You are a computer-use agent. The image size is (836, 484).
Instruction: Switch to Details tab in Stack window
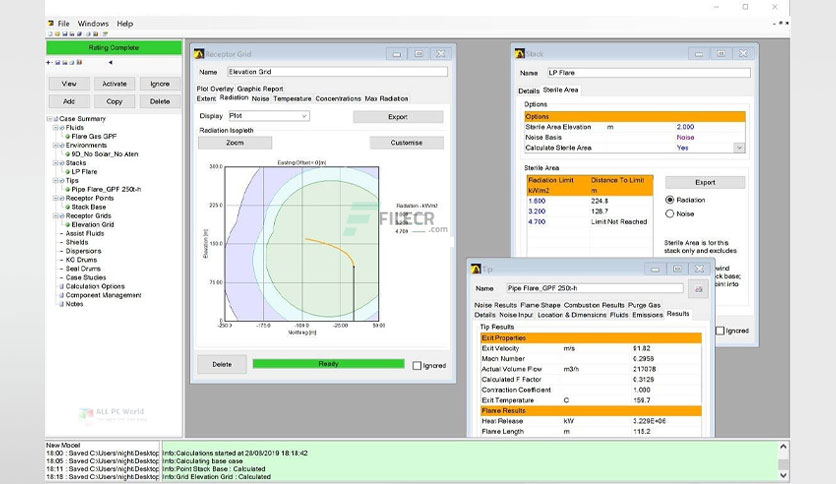(x=529, y=91)
